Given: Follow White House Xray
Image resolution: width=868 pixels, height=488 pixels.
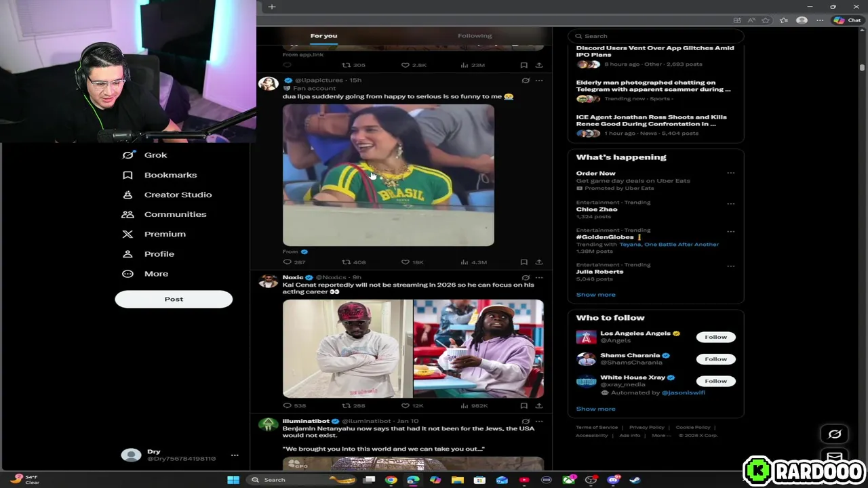Looking at the screenshot, I should point(715,381).
